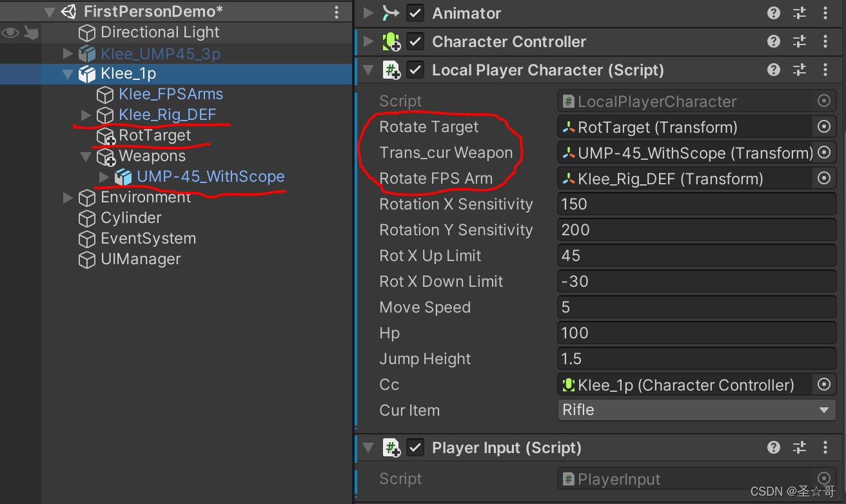Image resolution: width=846 pixels, height=504 pixels.
Task: Edit Rot X Up Limit value 45
Action: tap(696, 256)
